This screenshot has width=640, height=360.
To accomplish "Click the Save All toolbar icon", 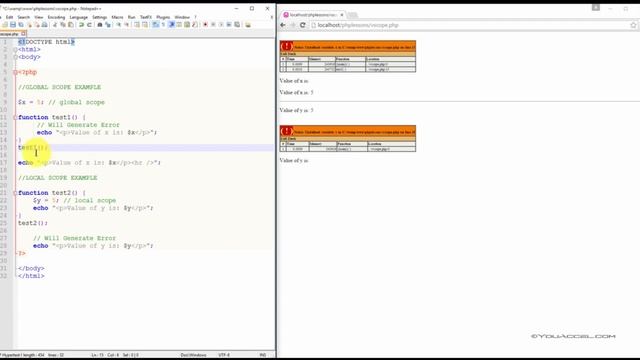I will tap(21, 25).
